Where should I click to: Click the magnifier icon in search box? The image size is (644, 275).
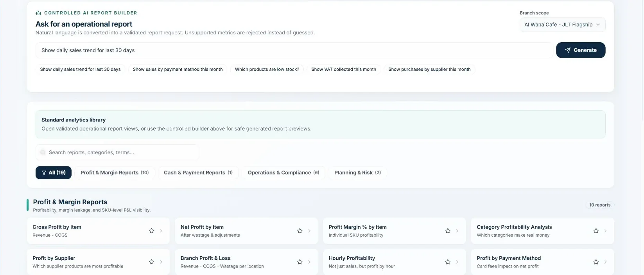pos(43,152)
